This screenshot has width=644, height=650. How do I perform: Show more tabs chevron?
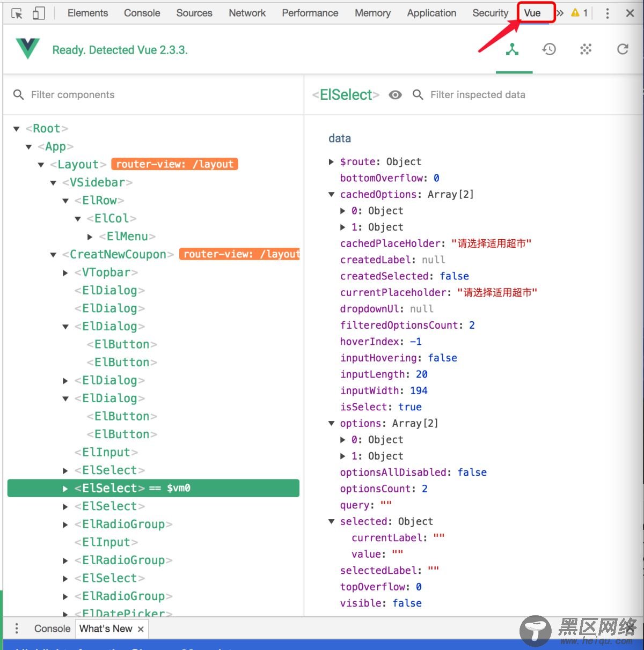(560, 13)
